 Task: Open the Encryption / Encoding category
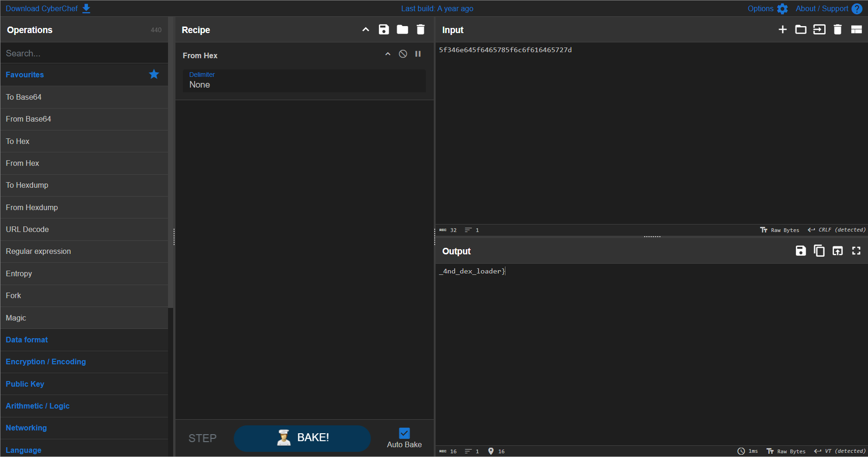[46, 362]
